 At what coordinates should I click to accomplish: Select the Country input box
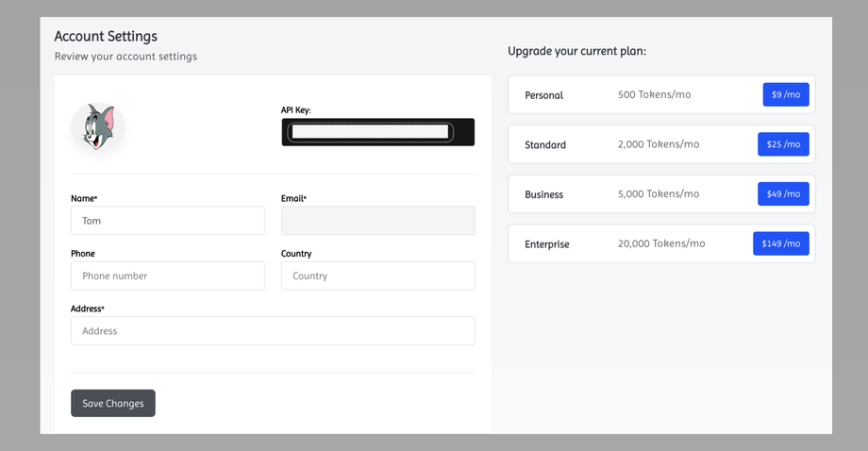[377, 276]
